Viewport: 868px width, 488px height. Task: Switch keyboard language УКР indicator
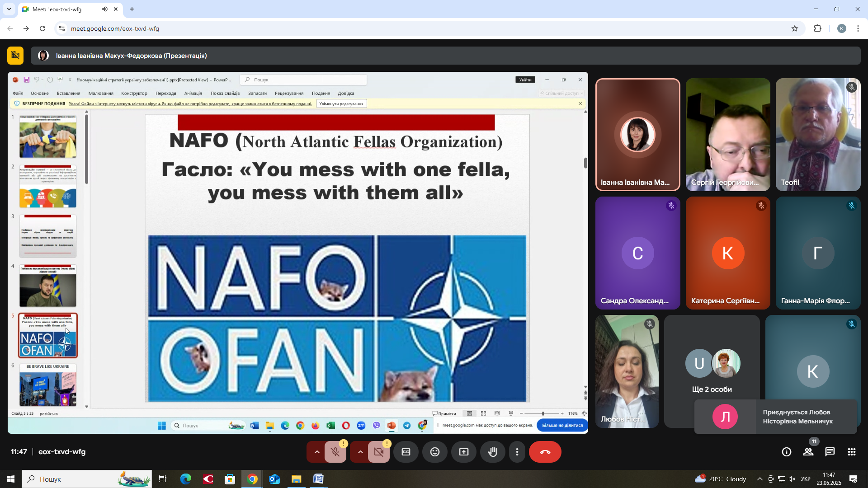coord(806,479)
